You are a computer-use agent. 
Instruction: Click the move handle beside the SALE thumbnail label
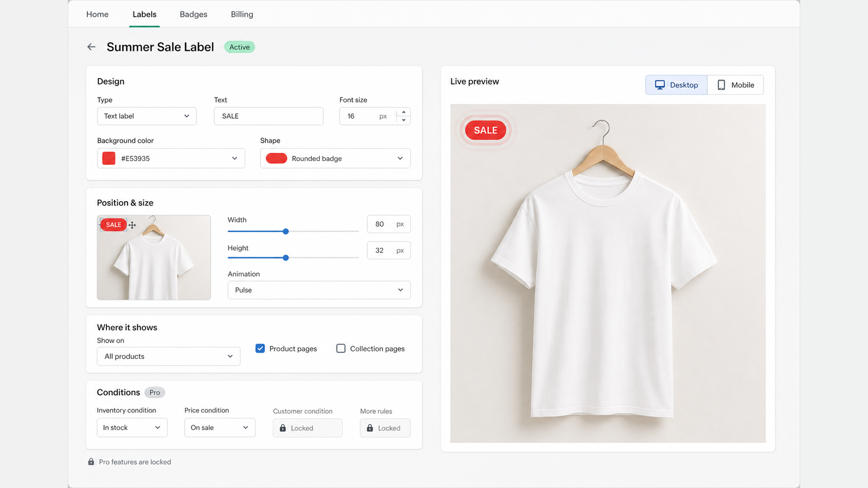tap(132, 225)
